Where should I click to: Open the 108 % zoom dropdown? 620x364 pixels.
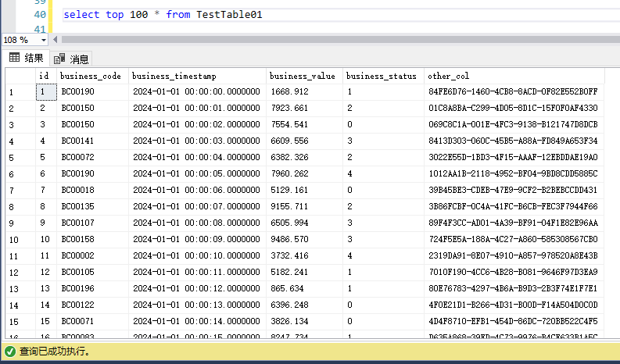(43, 39)
